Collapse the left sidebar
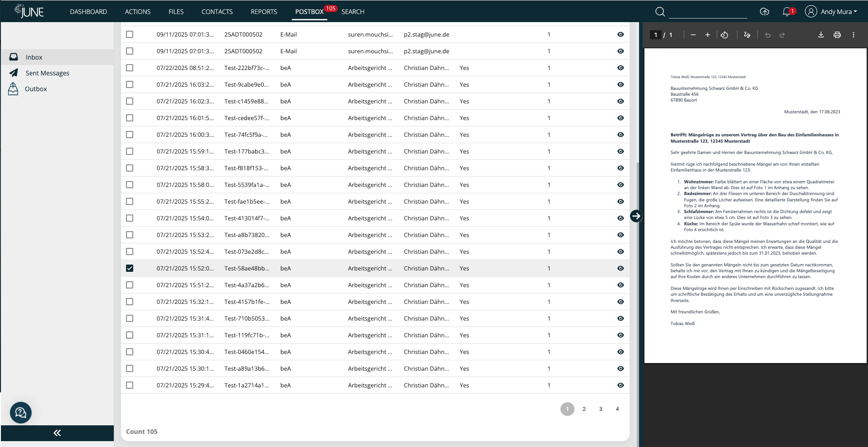 point(57,433)
